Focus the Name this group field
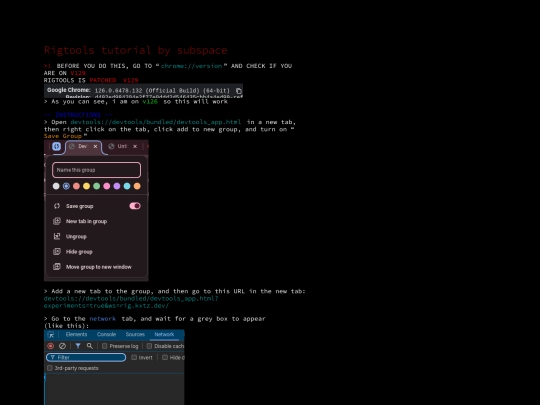This screenshot has width=540, height=405. [96, 170]
